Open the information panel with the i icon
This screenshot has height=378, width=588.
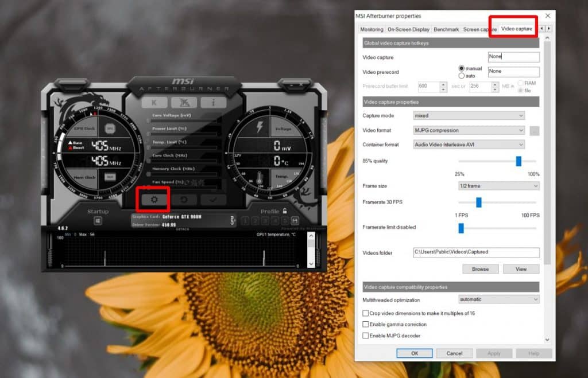coord(212,102)
